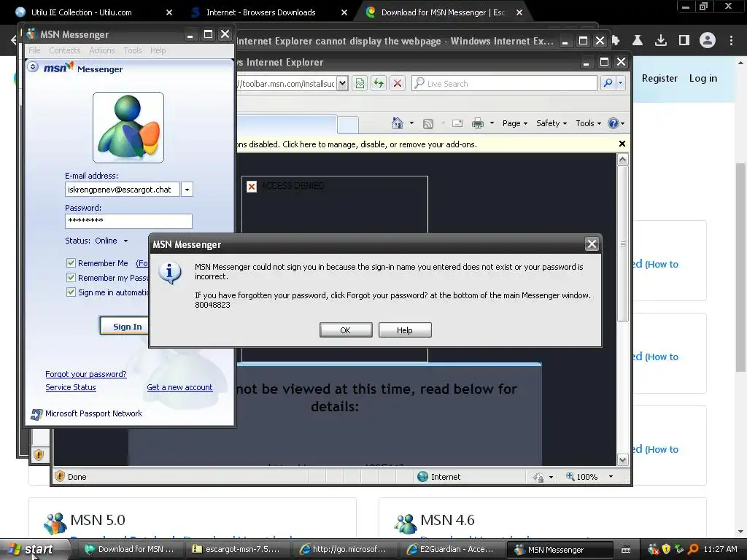Screen dimensions: 747x560
Task: Click the IE Help question mark icon
Action: [x=613, y=123]
